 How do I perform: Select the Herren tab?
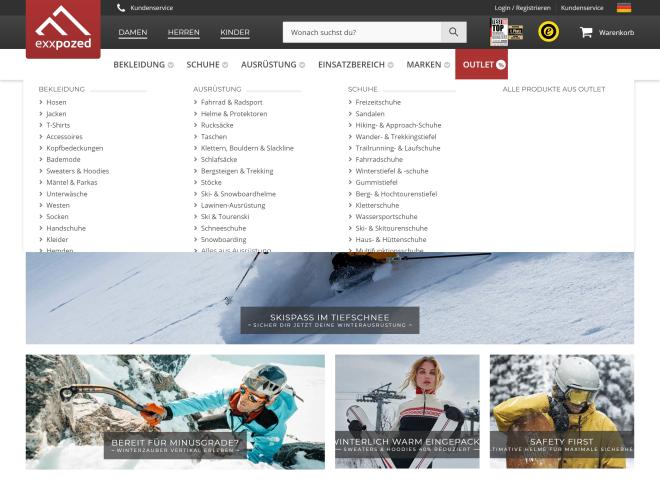(184, 32)
